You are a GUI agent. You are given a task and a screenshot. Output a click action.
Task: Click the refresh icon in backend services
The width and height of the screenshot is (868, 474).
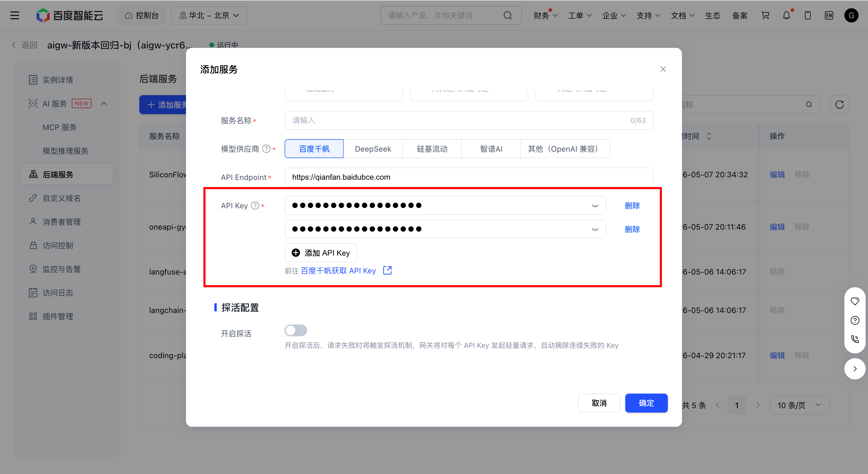tap(839, 105)
